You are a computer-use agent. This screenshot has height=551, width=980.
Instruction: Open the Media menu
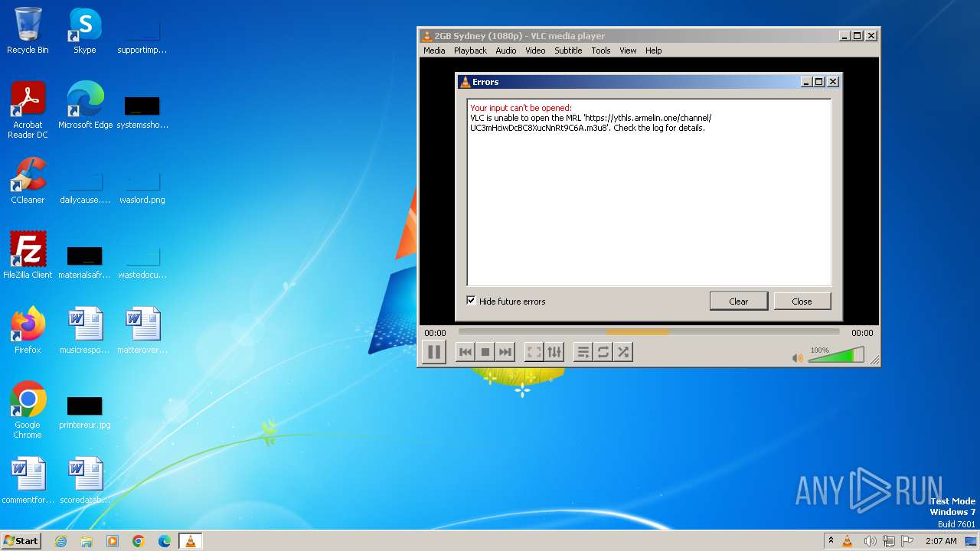tap(434, 51)
